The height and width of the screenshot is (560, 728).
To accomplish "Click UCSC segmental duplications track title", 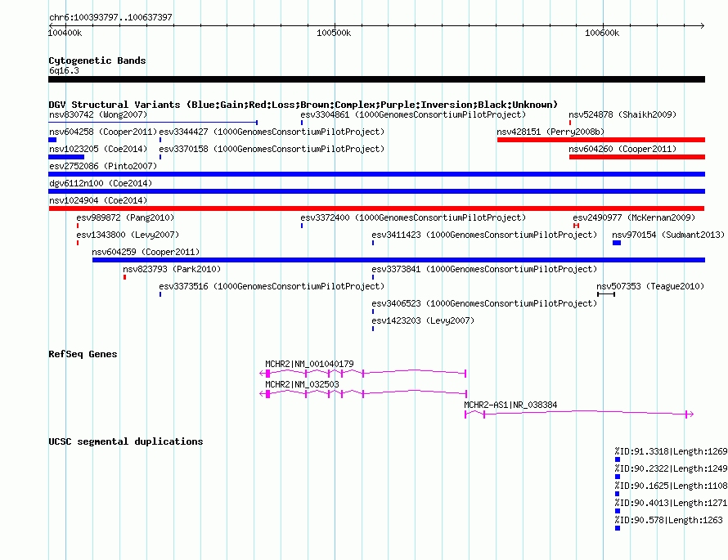I will [126, 441].
